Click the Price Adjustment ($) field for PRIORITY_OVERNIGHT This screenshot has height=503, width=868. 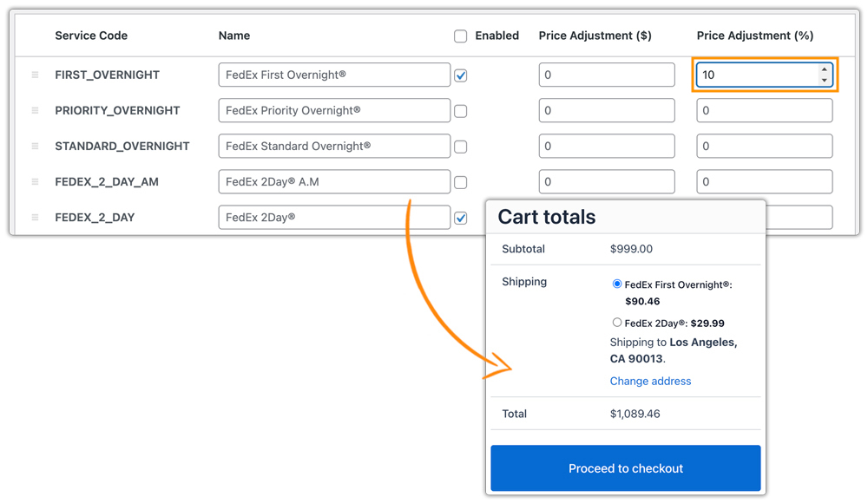click(x=606, y=110)
